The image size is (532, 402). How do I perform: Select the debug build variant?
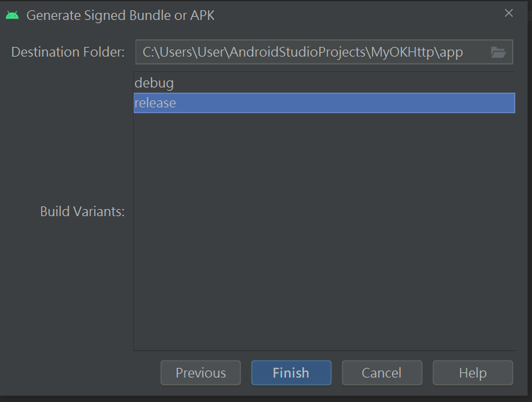click(x=324, y=83)
